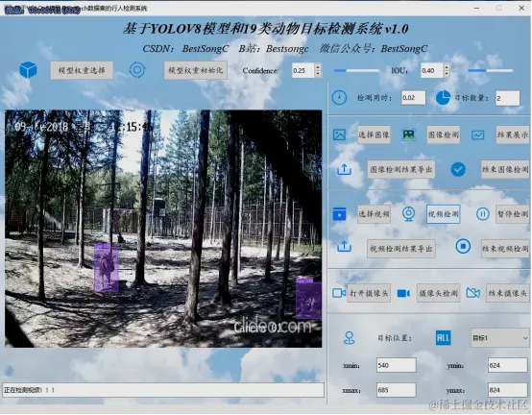
Task: Click 视频检测结果导出 button
Action: [401, 249]
